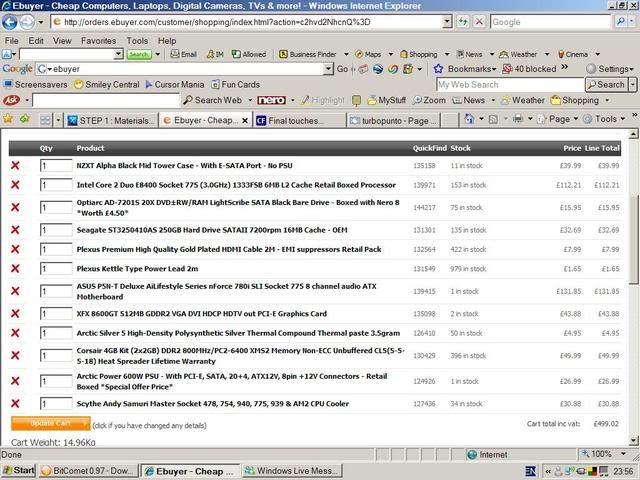Click the Add to Favorites icon
This screenshot has width=640, height=480.
point(24,119)
